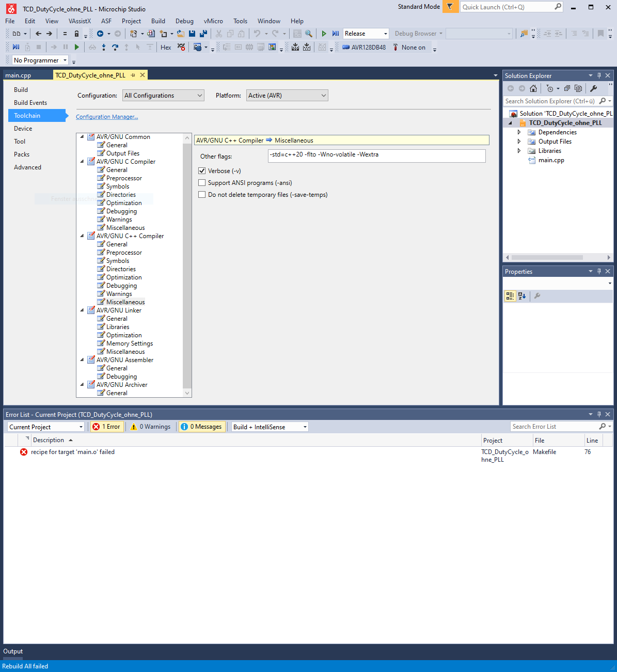
Task: Click the Categorized view icon in Properties
Action: pyautogui.click(x=510, y=296)
